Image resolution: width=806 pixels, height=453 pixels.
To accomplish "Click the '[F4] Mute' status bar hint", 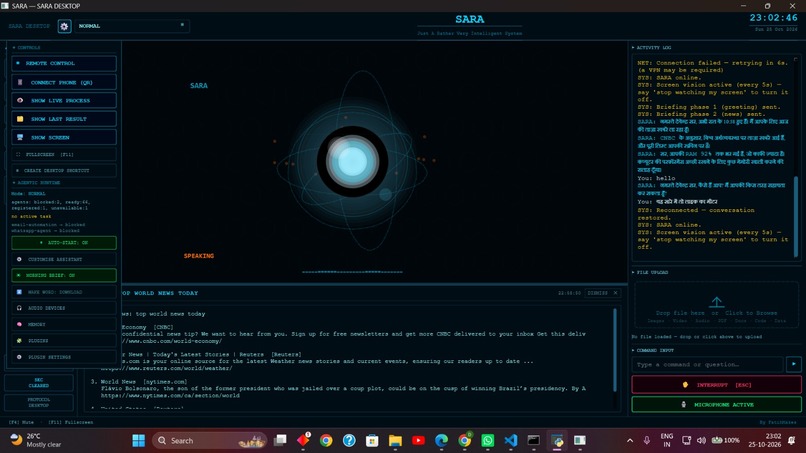I will click(x=21, y=422).
